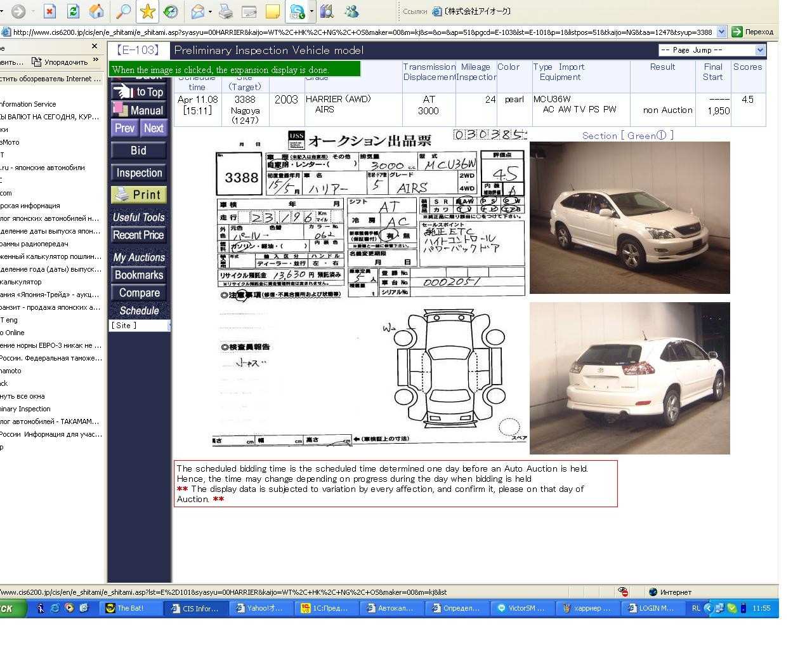
Task: Switch to The Bat! taskbar window
Action: [131, 608]
